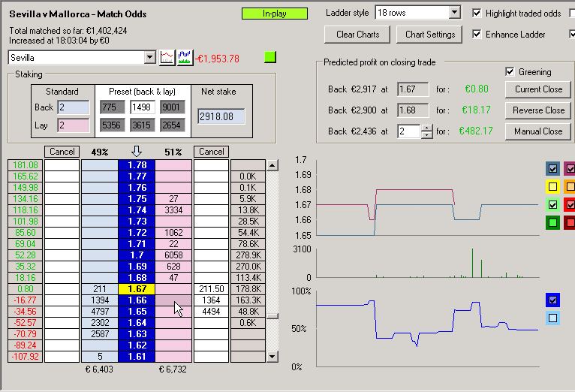The width and height of the screenshot is (575, 392).
Task: Toggle the dark green chart series checkbox
Action: 553,223
